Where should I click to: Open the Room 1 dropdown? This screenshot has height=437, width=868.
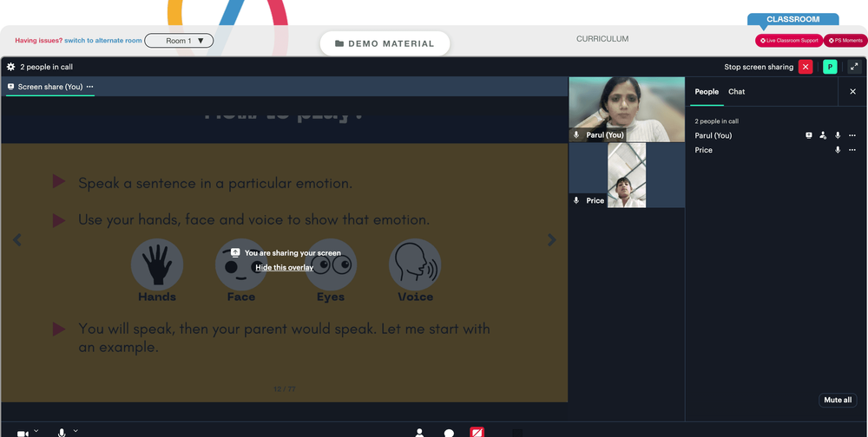coord(179,41)
